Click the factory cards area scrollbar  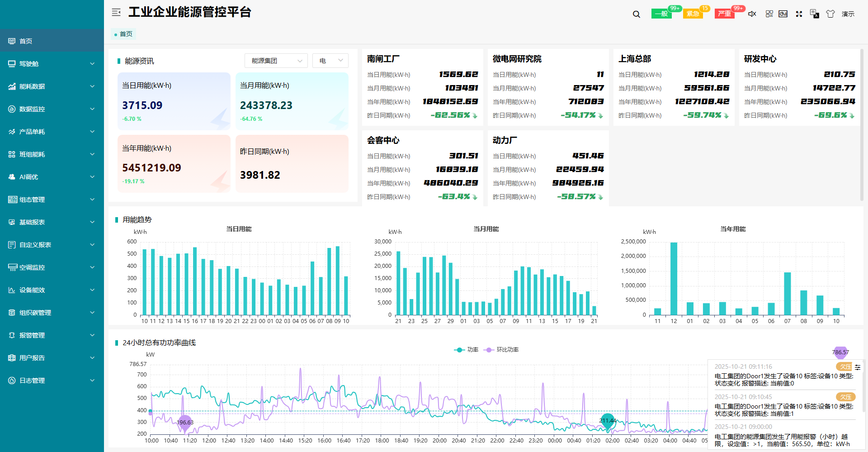pyautogui.click(x=862, y=124)
